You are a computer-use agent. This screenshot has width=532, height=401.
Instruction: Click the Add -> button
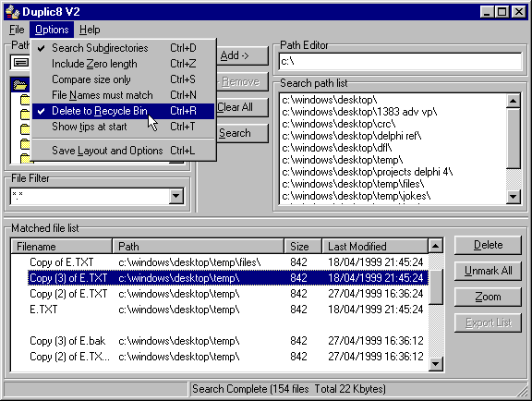point(242,55)
